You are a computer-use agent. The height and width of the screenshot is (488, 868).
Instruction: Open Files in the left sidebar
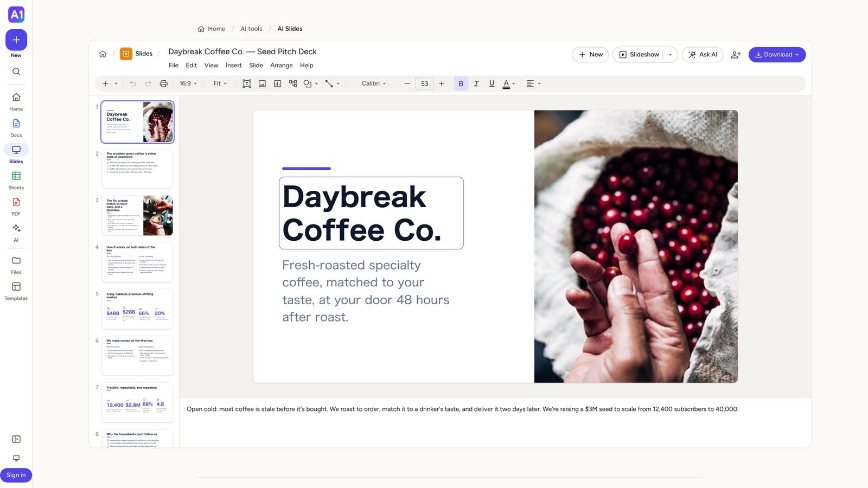(16, 265)
